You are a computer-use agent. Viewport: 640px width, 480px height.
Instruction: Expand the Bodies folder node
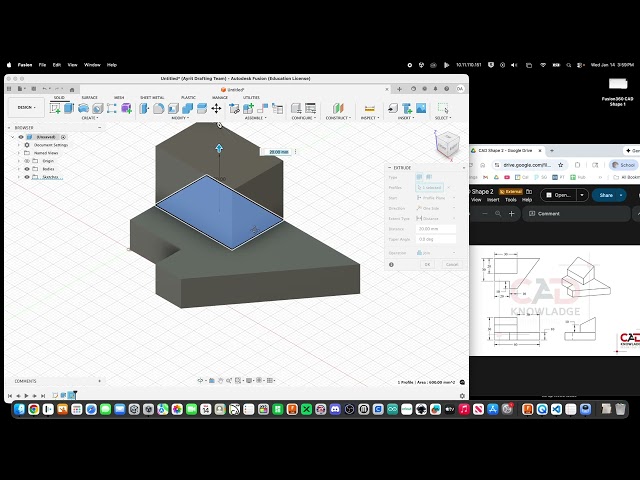[18, 169]
